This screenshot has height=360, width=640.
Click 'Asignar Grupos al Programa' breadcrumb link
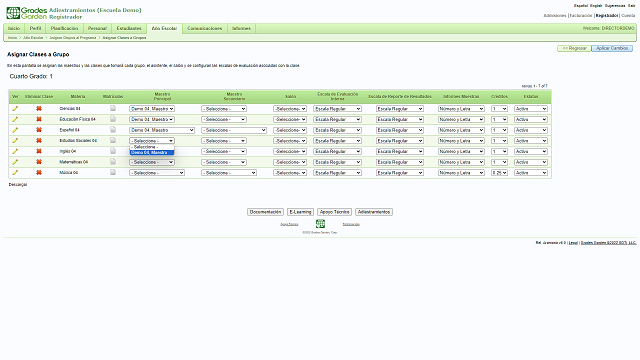[x=73, y=38]
